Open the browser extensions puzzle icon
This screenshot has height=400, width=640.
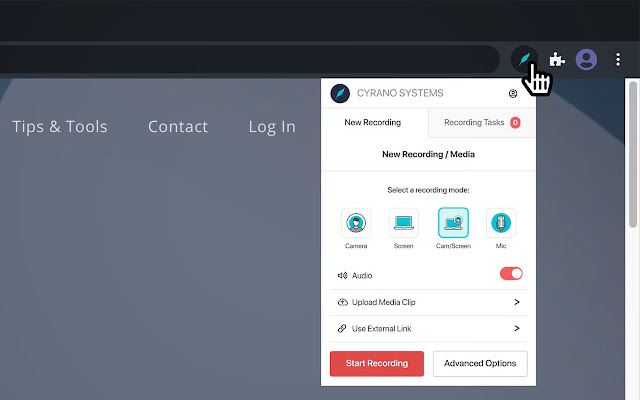(x=557, y=60)
